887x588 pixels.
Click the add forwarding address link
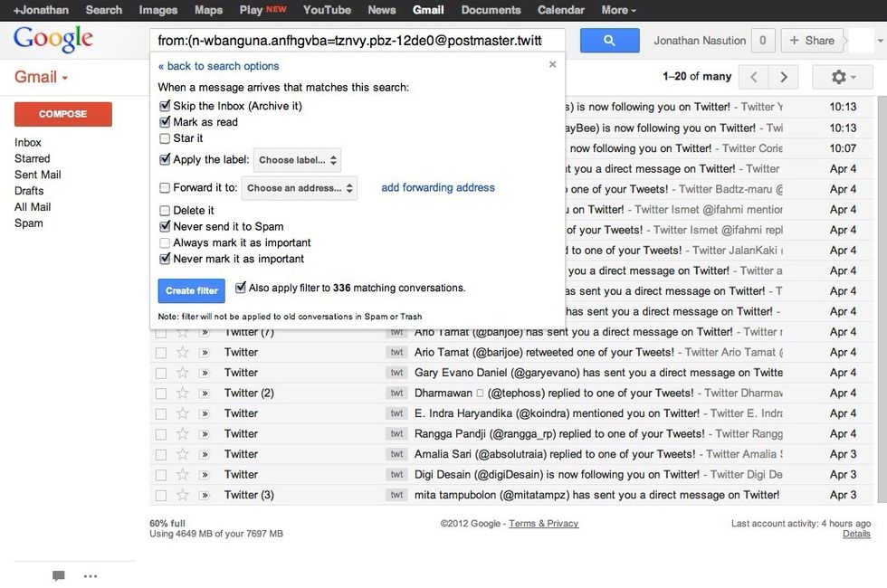point(437,187)
